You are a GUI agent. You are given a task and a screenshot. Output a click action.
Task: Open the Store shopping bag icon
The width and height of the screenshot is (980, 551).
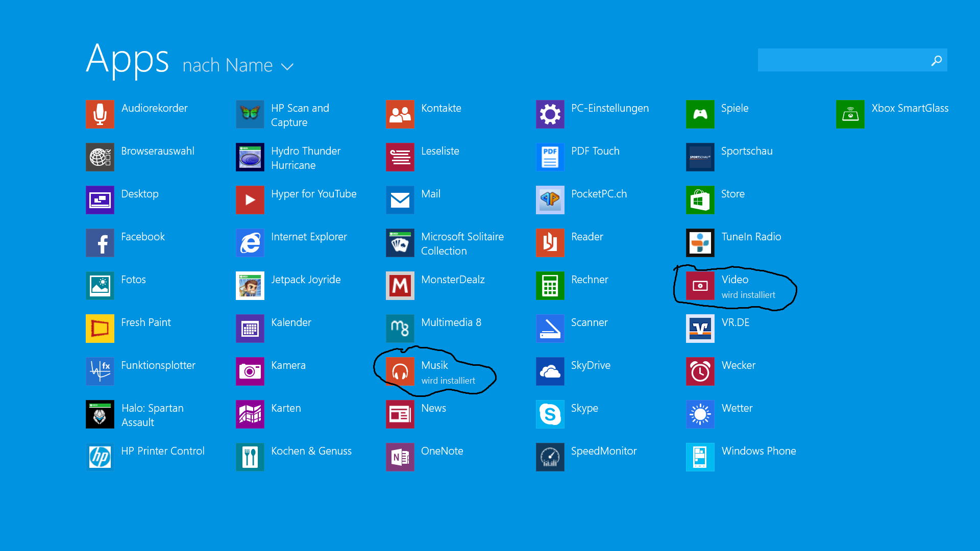point(700,200)
